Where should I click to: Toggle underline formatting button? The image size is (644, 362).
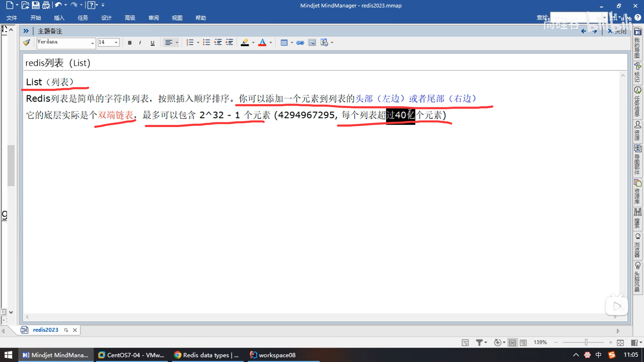point(152,43)
